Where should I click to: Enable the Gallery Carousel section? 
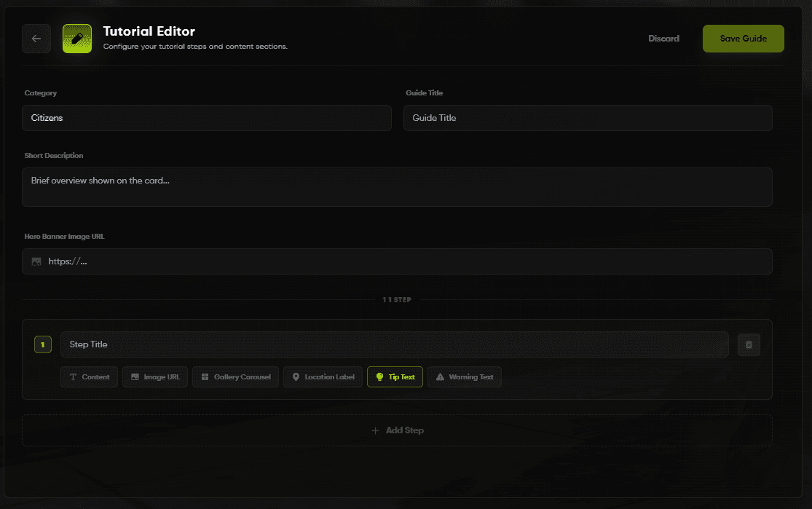pyautogui.click(x=235, y=376)
